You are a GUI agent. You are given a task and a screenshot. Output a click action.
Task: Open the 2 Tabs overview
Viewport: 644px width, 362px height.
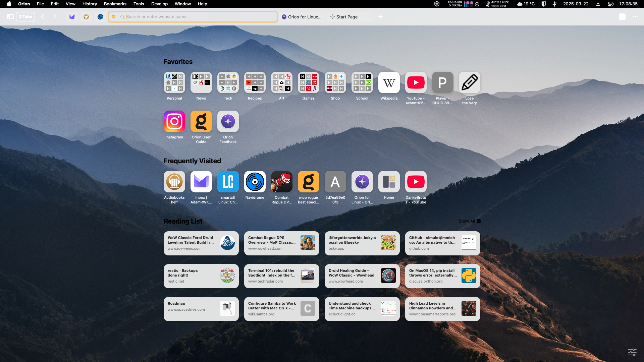(x=25, y=16)
